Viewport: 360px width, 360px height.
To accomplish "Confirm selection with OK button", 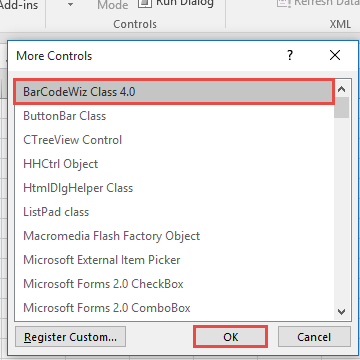I will point(231,337).
